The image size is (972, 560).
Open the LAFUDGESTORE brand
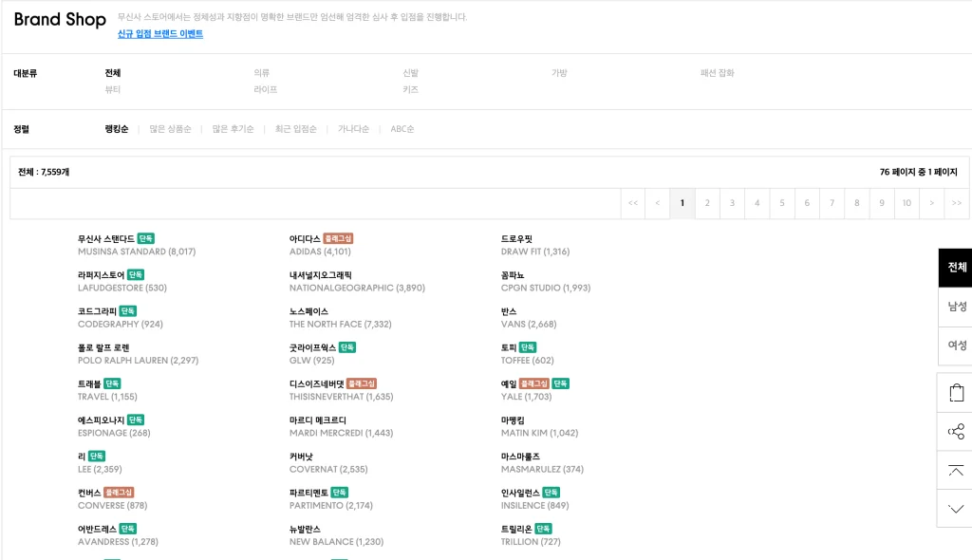(x=122, y=288)
